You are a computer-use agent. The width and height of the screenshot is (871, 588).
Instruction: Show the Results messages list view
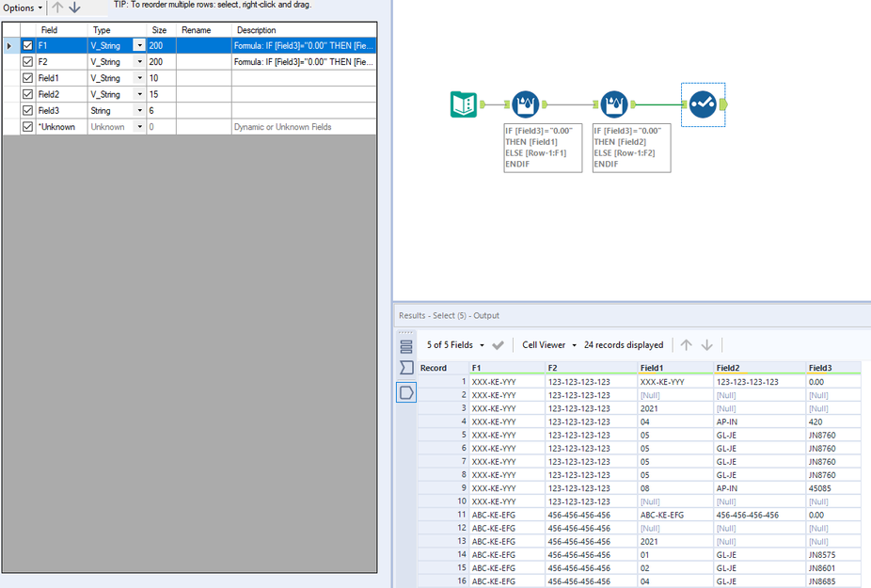click(406, 347)
